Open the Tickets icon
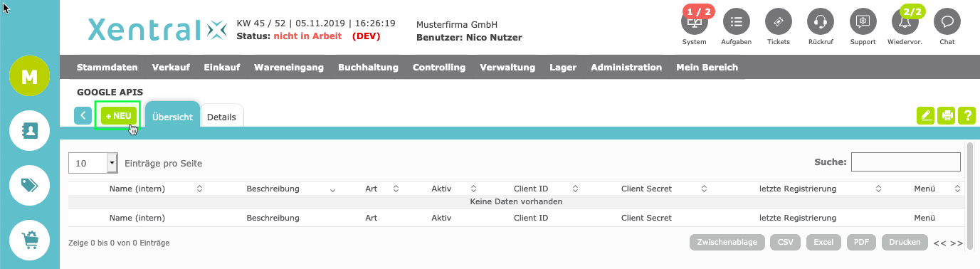Screen dimensions: 980x269 click(x=779, y=22)
